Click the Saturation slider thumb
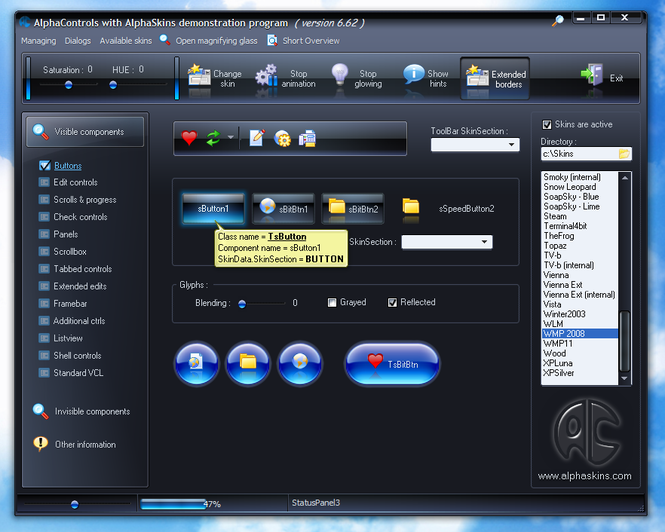The height and width of the screenshot is (532, 665). pyautogui.click(x=68, y=85)
